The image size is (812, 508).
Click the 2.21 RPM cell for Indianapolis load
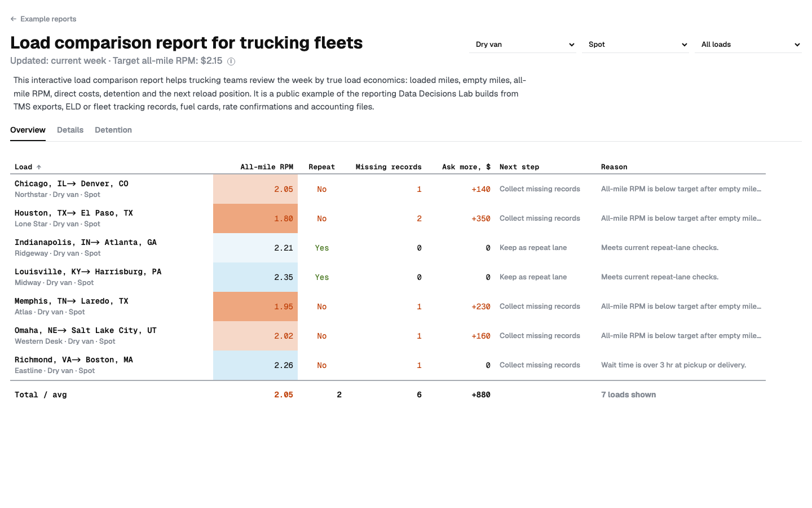pyautogui.click(x=255, y=248)
